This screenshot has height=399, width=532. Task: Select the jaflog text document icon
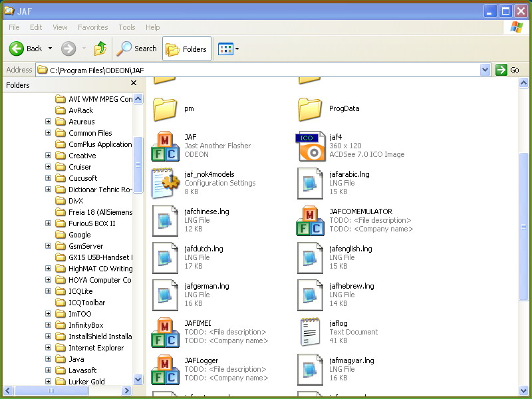pos(310,332)
